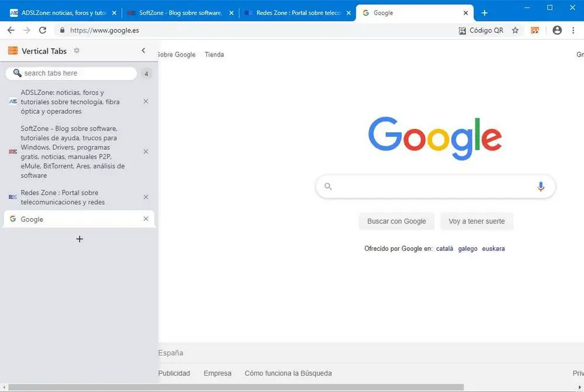Viewport: 584px width, 392px height.
Task: Open the user profile avatar menu
Action: [557, 30]
